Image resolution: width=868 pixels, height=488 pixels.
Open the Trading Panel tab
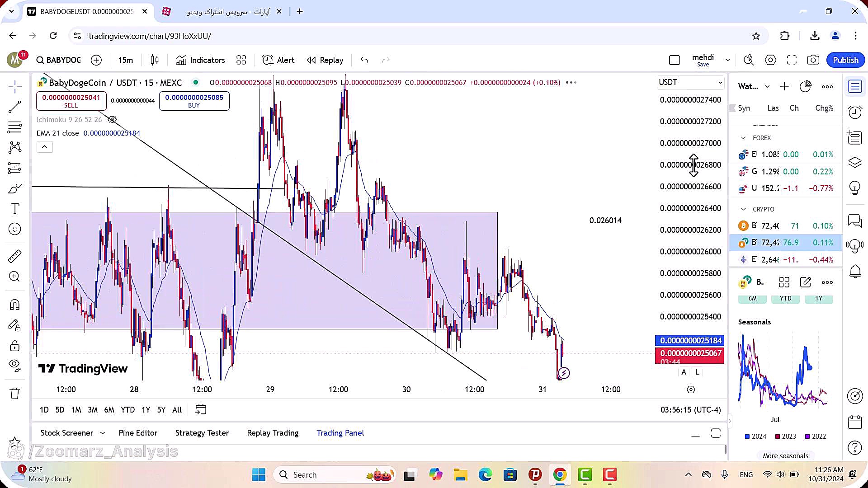pos(340,433)
